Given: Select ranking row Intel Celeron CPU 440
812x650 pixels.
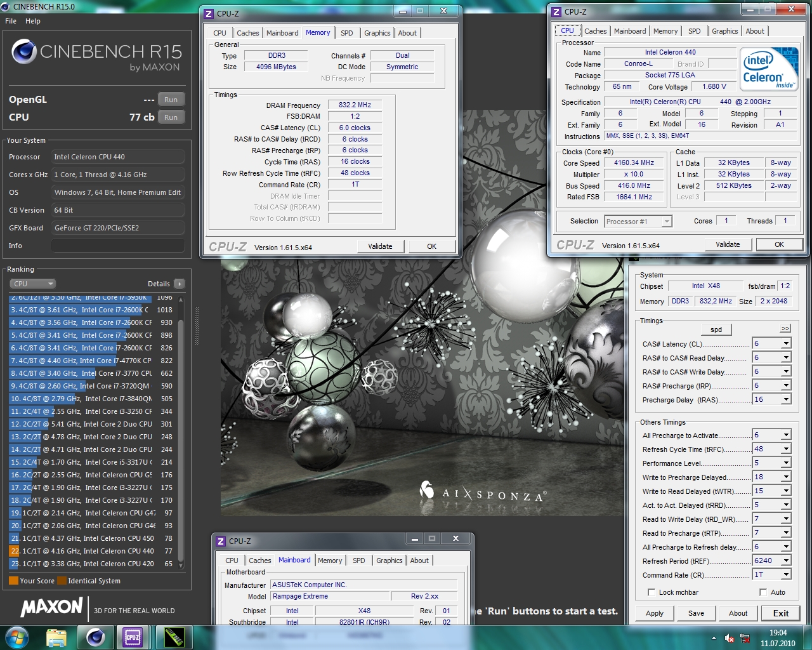Looking at the screenshot, I should [x=91, y=551].
